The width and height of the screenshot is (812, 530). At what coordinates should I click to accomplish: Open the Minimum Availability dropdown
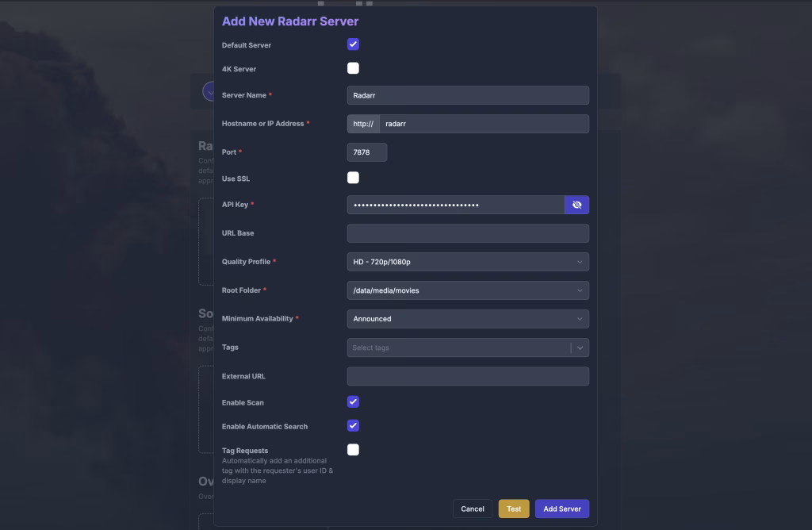point(468,319)
